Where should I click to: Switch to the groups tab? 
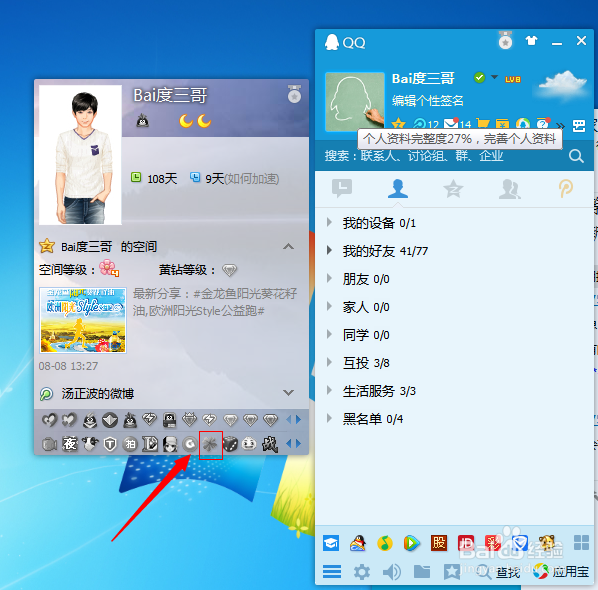(x=509, y=189)
